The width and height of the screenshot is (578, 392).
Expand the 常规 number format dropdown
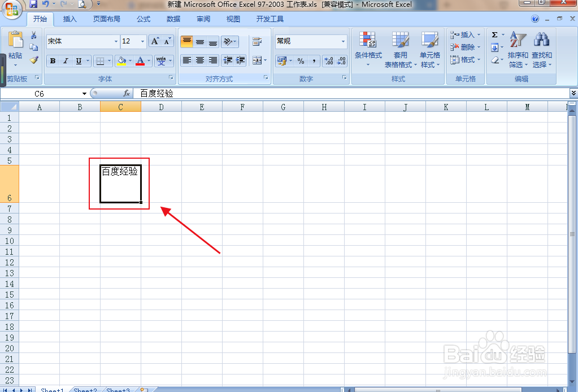(343, 41)
